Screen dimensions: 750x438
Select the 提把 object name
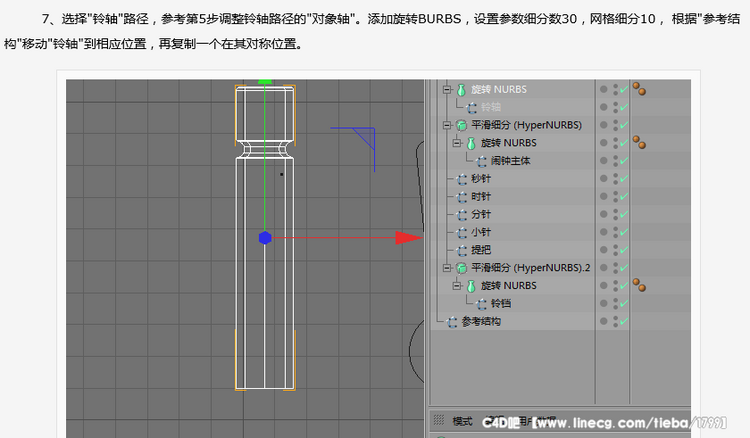coord(481,250)
